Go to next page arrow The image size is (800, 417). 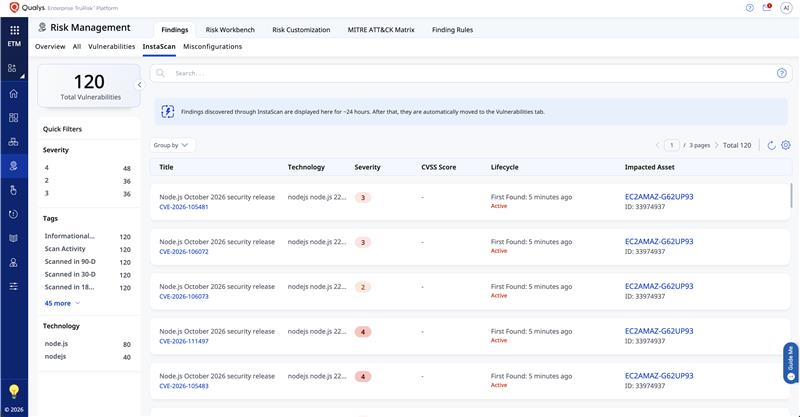coord(716,145)
